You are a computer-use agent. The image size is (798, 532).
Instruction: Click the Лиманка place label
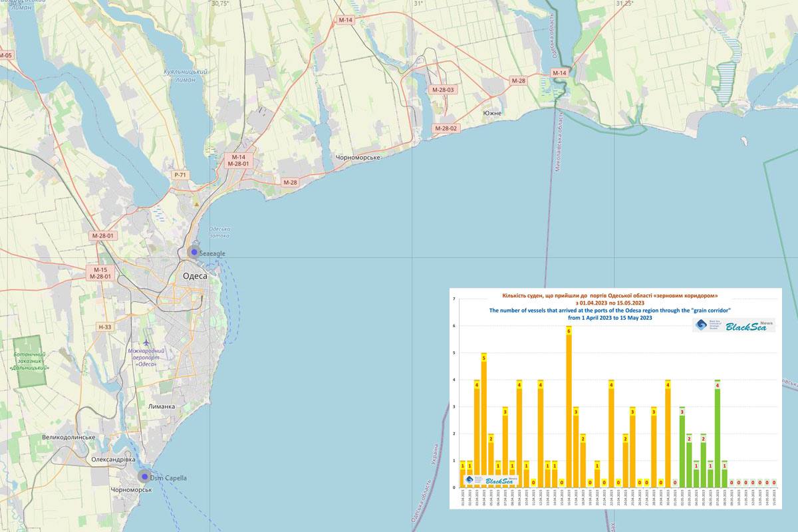(x=162, y=406)
